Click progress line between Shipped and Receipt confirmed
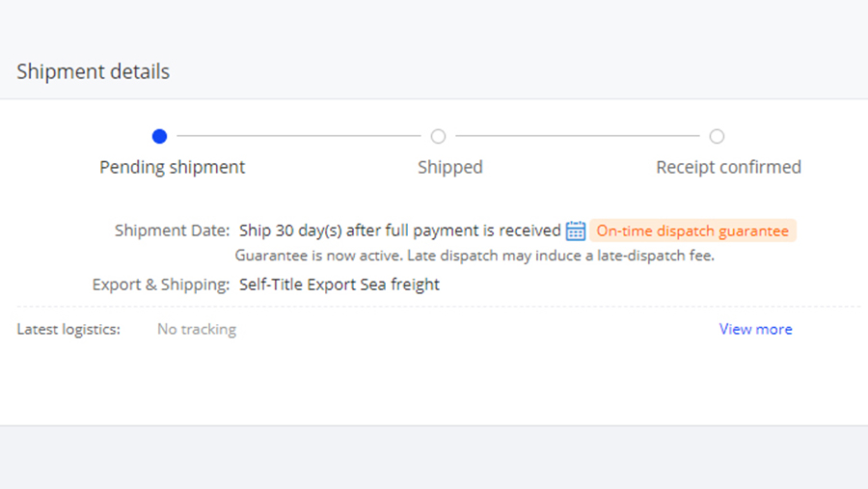868x489 pixels. [x=577, y=136]
